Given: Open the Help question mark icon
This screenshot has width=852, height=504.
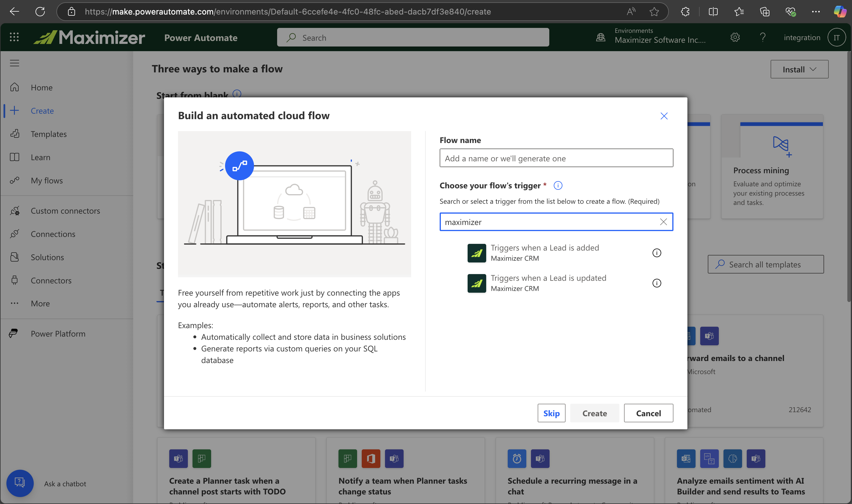Looking at the screenshot, I should [763, 37].
